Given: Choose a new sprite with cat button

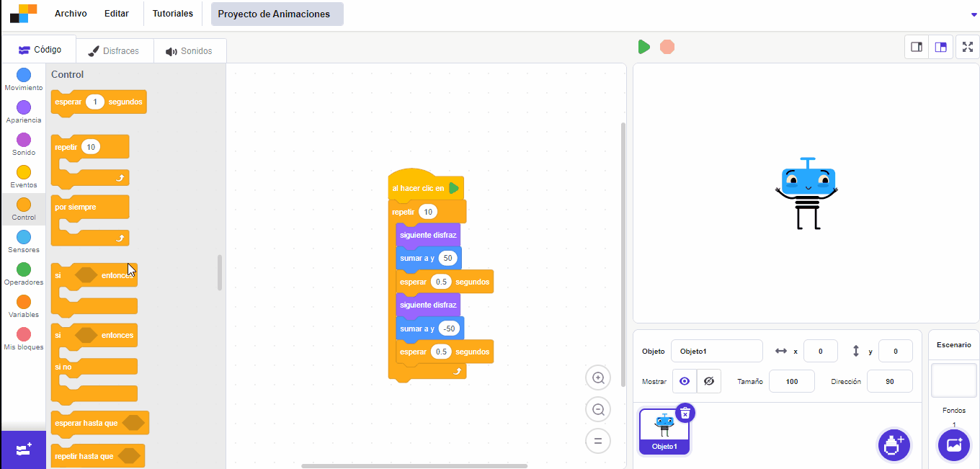Looking at the screenshot, I should pyautogui.click(x=894, y=445).
